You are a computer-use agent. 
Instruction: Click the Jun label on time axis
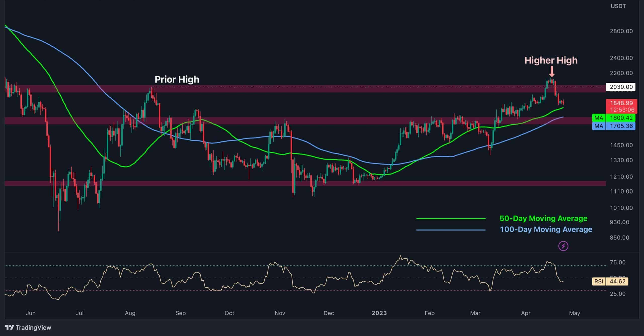click(31, 313)
